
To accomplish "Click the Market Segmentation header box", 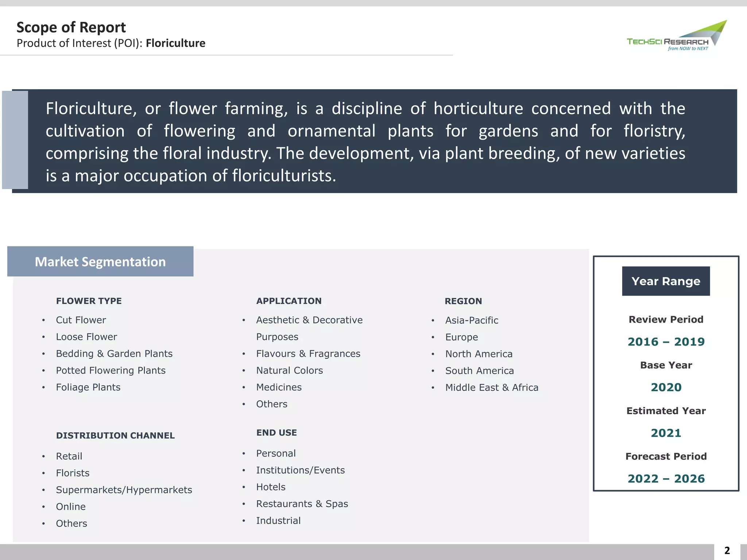I will (x=100, y=262).
